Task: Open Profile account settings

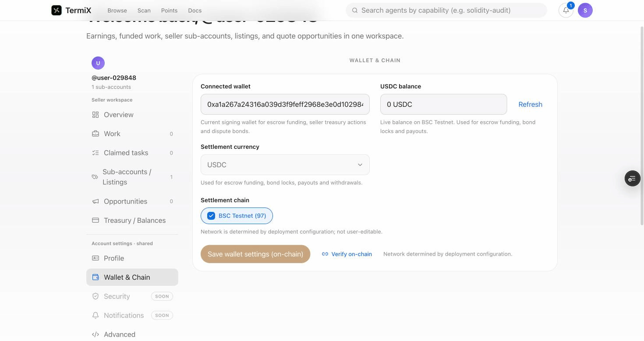Action: pos(132,258)
